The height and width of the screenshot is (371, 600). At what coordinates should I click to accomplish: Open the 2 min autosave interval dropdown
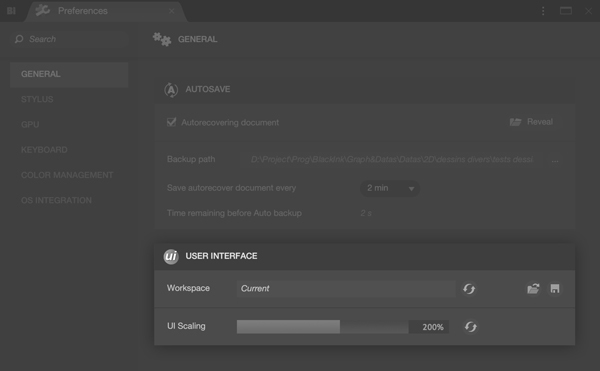point(390,188)
